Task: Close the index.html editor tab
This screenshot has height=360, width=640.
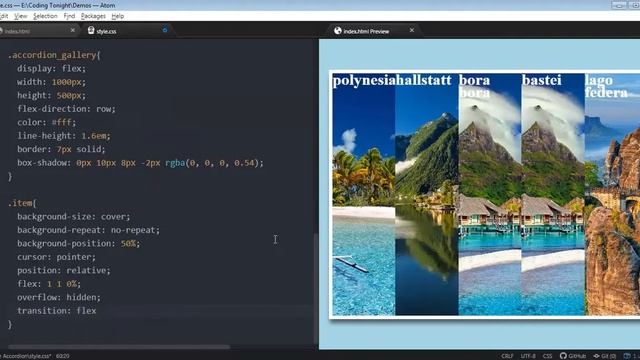Action: point(73,30)
